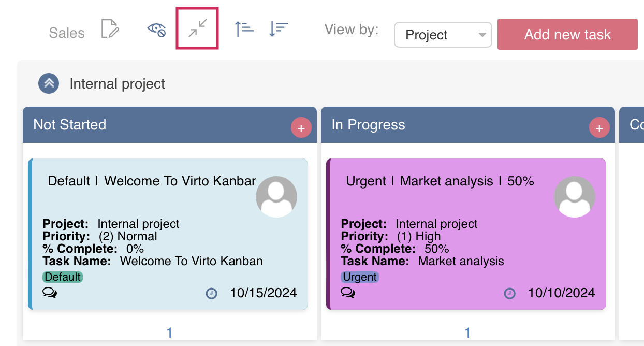Click the green Default tag
The width and height of the screenshot is (644, 346).
pyautogui.click(x=62, y=277)
